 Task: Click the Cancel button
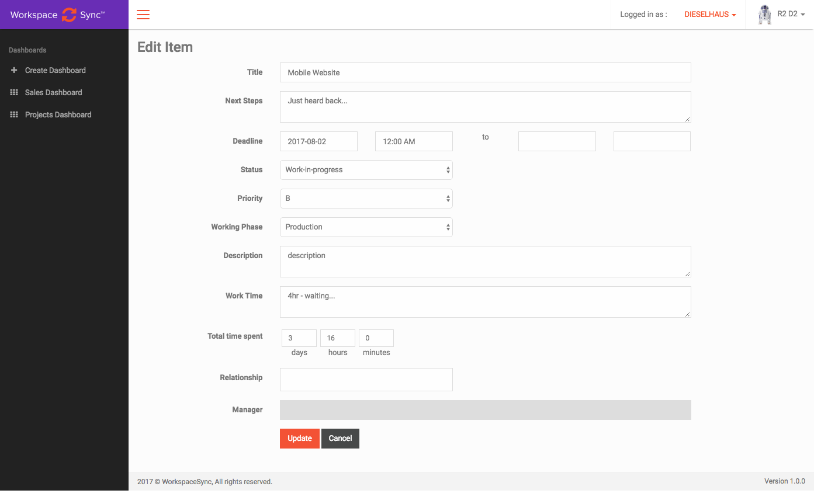(x=340, y=439)
